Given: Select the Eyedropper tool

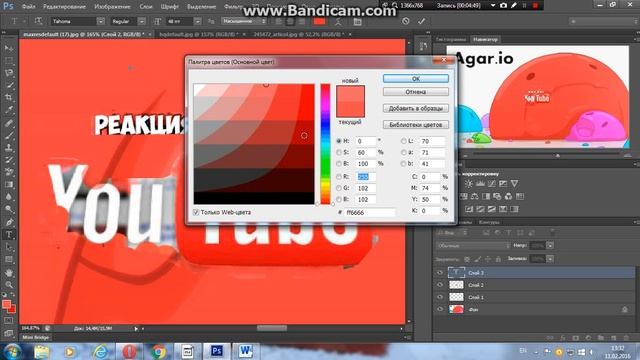Looking at the screenshot, I should click(9, 109).
